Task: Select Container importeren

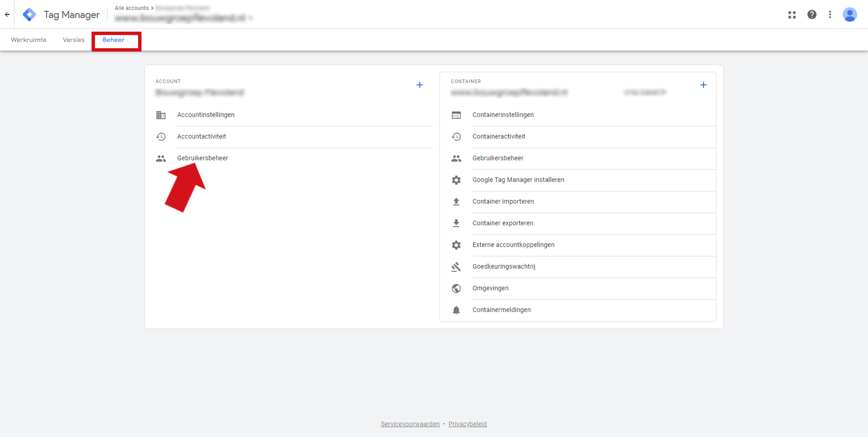Action: pos(503,202)
